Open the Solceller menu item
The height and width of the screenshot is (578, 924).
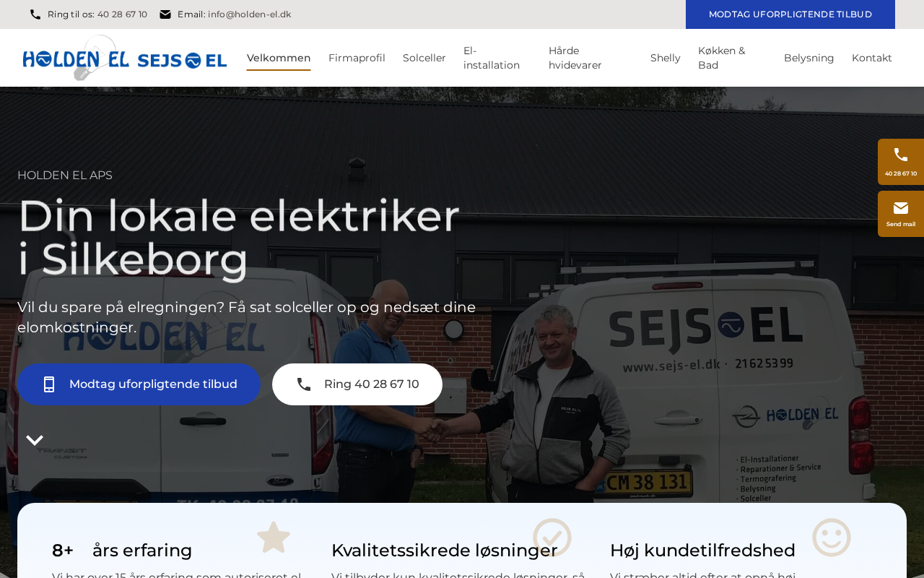click(424, 58)
